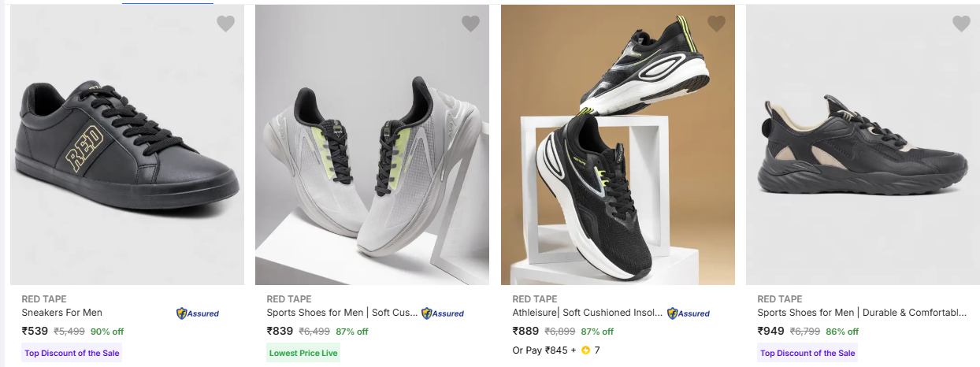The height and width of the screenshot is (367, 980).
Task: Click Lowest Price Live tag
Action: click(303, 353)
